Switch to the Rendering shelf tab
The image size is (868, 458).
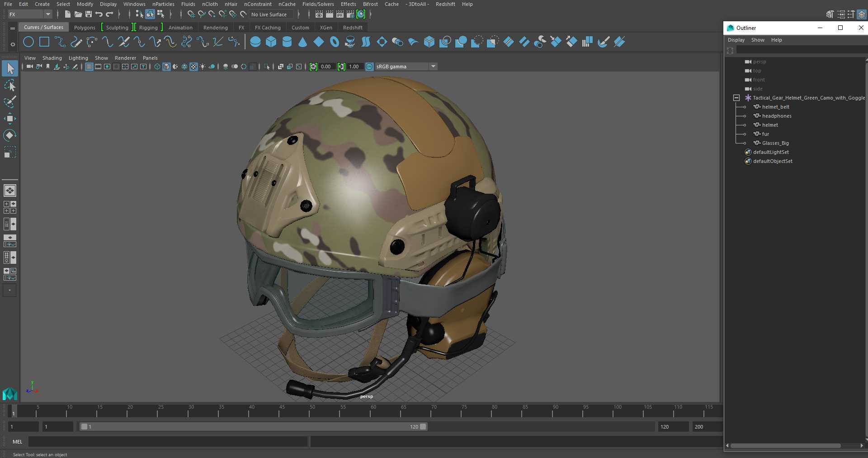point(216,28)
